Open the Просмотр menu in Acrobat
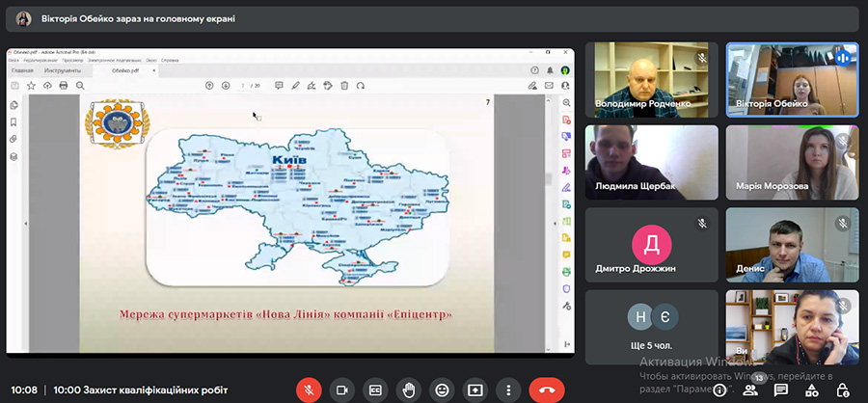Viewport: 868px width, 403px height. coord(73,60)
